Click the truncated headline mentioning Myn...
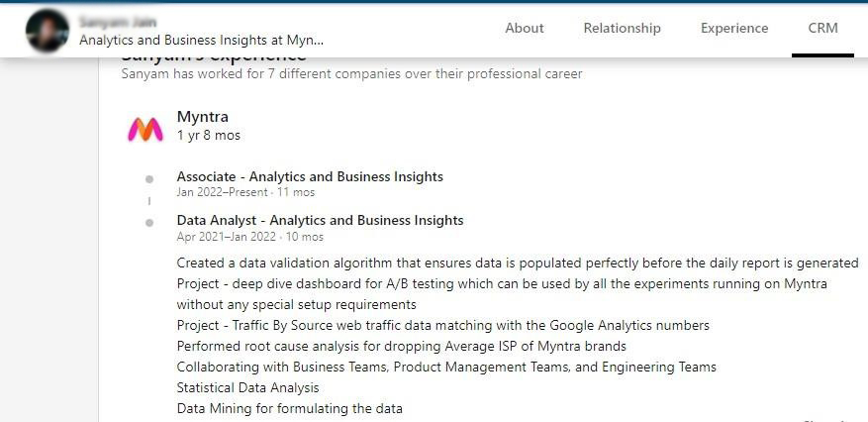Image resolution: width=868 pixels, height=422 pixels. point(202,41)
